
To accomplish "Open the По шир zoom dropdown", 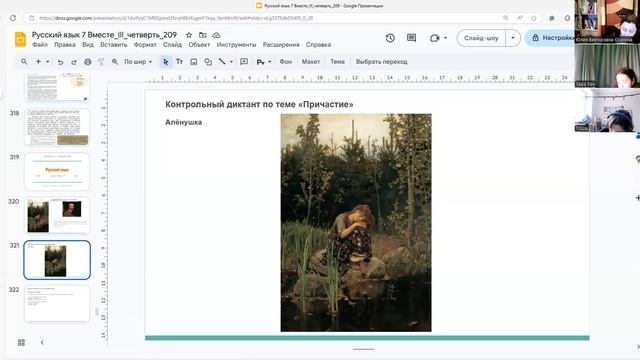I will tap(138, 62).
